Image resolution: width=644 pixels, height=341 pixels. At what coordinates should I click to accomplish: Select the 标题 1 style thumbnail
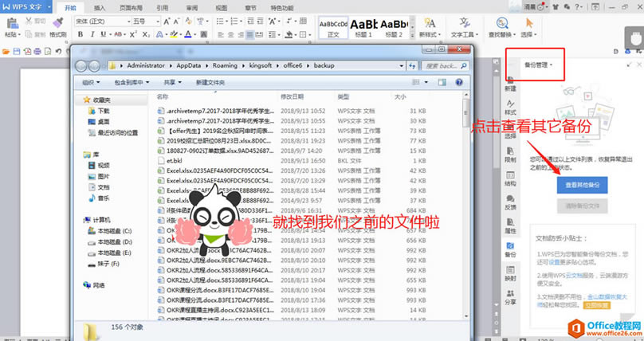pos(363,28)
